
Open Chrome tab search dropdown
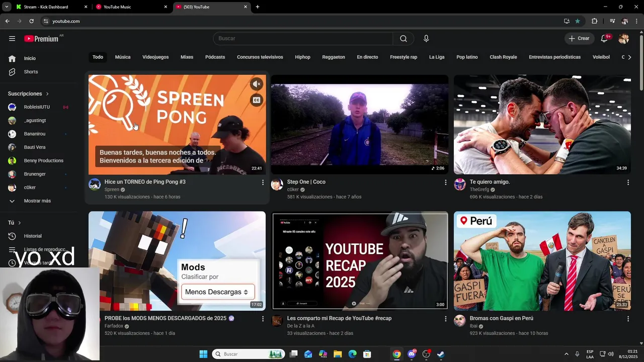tap(7, 7)
